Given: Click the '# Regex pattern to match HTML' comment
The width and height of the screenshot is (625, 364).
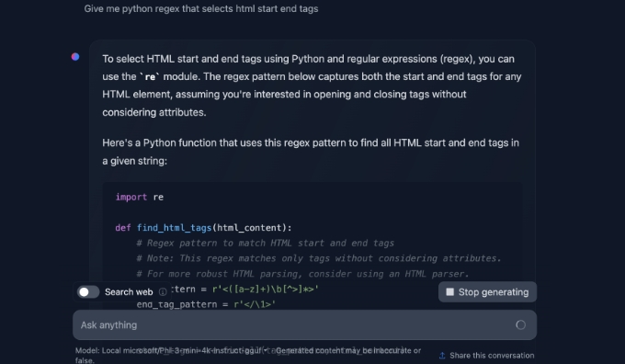Looking at the screenshot, I should point(265,244).
